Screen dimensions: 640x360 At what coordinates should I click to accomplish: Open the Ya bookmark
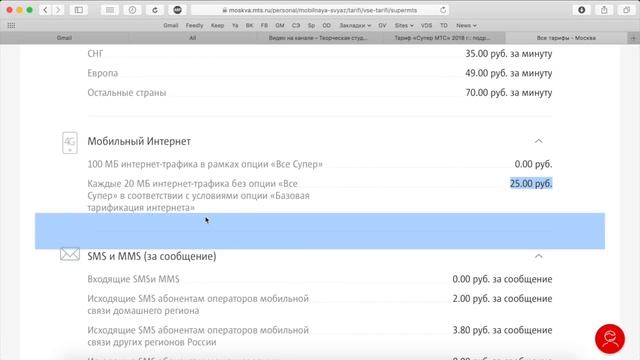pos(235,25)
